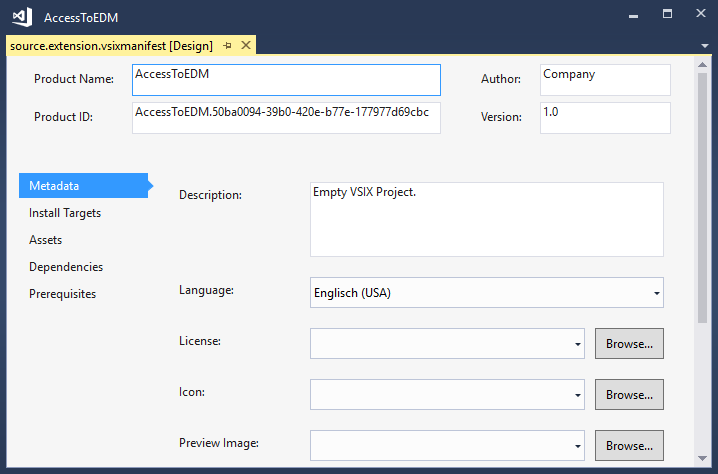Click the Visual Studio logo icon
The image size is (718, 474).
coord(21,17)
